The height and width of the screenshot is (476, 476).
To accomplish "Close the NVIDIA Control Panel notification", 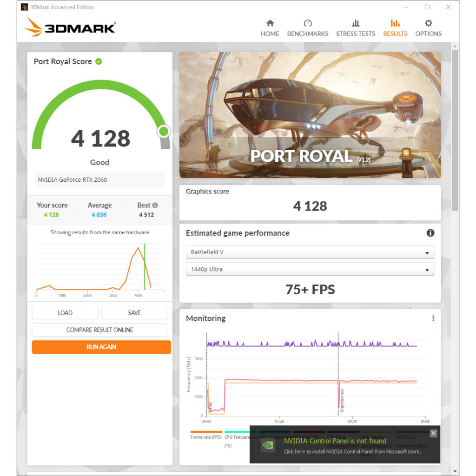I will [434, 433].
